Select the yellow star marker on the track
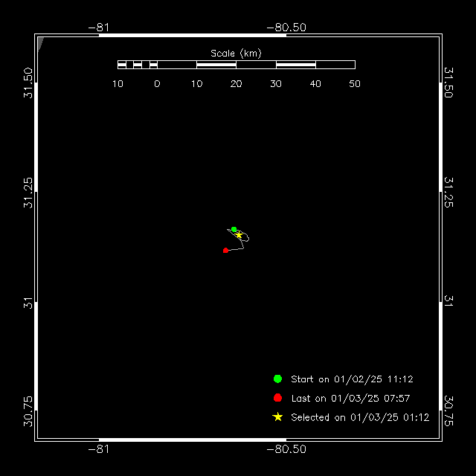The width and height of the screenshot is (476, 476). click(x=239, y=234)
